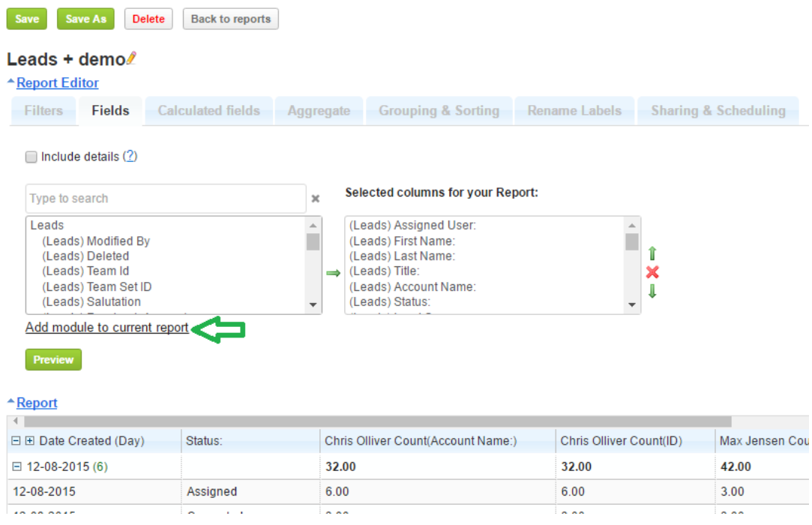Clear search with the x icon
The height and width of the screenshot is (525, 812).
[316, 199]
